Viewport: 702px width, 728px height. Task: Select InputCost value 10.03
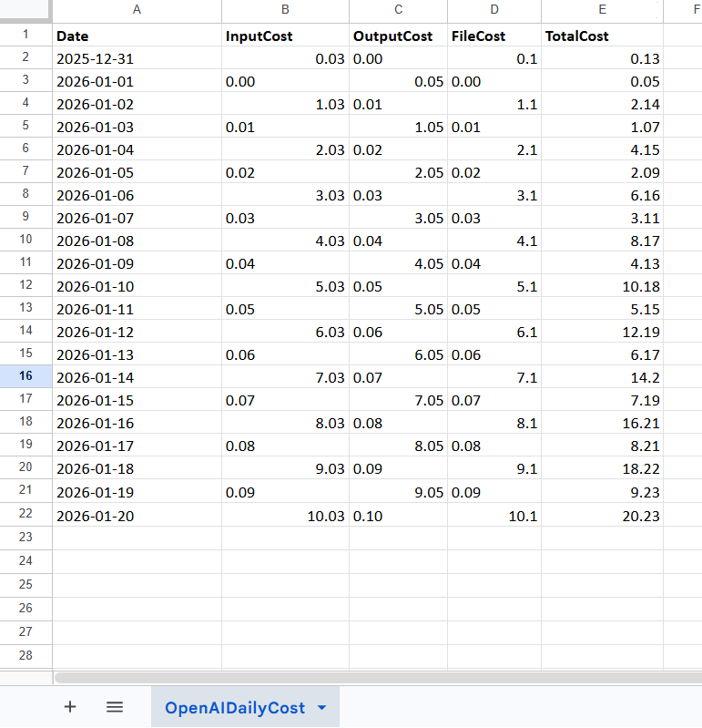click(285, 515)
